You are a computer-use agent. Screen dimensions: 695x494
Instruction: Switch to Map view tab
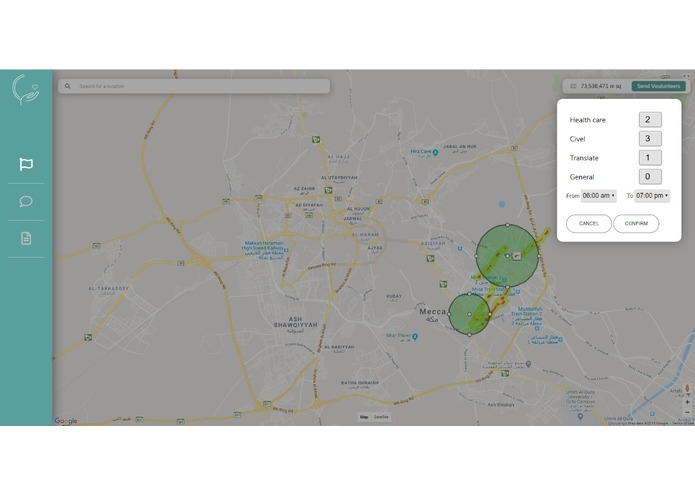coord(364,417)
